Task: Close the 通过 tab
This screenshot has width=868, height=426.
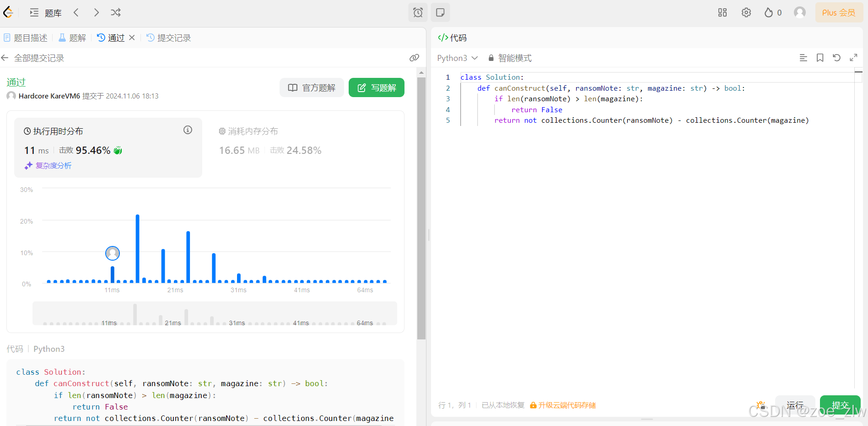Action: click(132, 38)
